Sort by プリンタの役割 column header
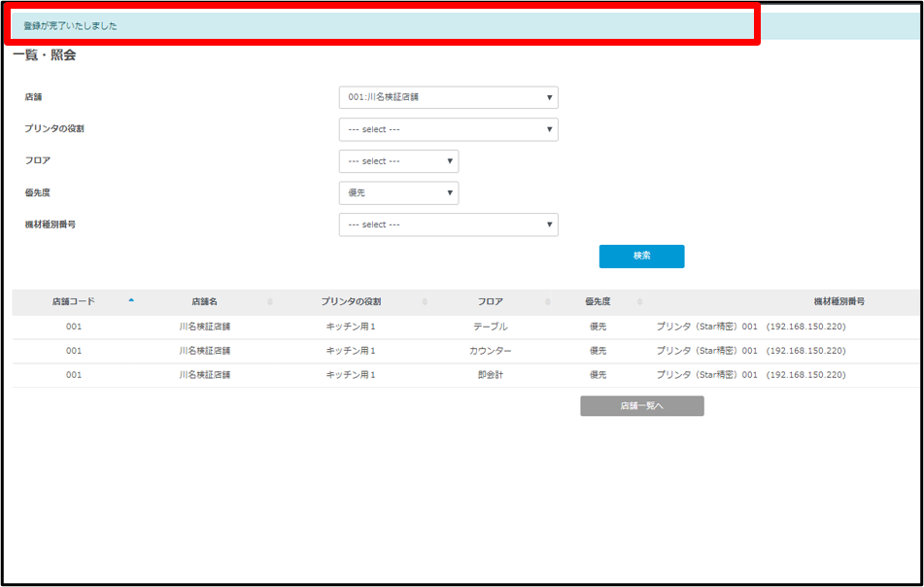Viewport: 924px width, 587px height. click(x=351, y=301)
